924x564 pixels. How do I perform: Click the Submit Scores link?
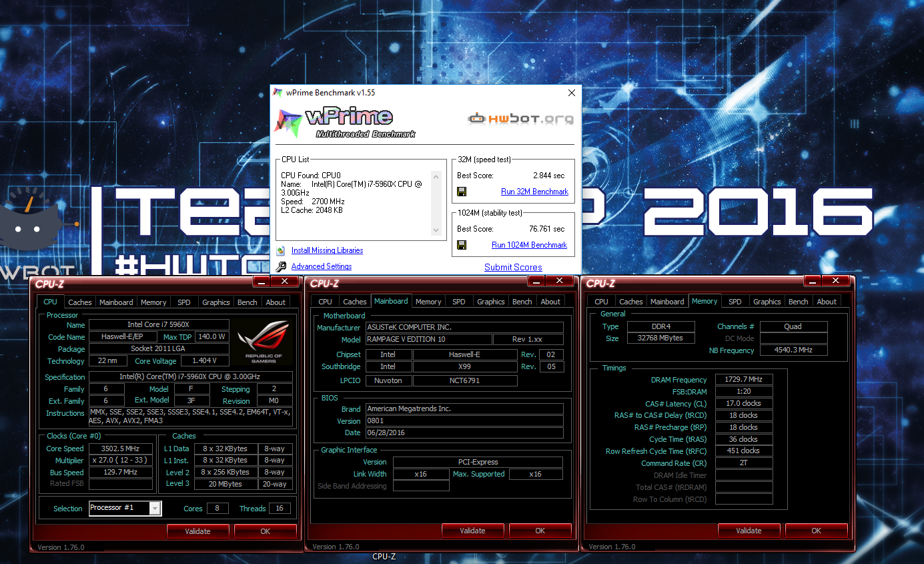tap(513, 267)
